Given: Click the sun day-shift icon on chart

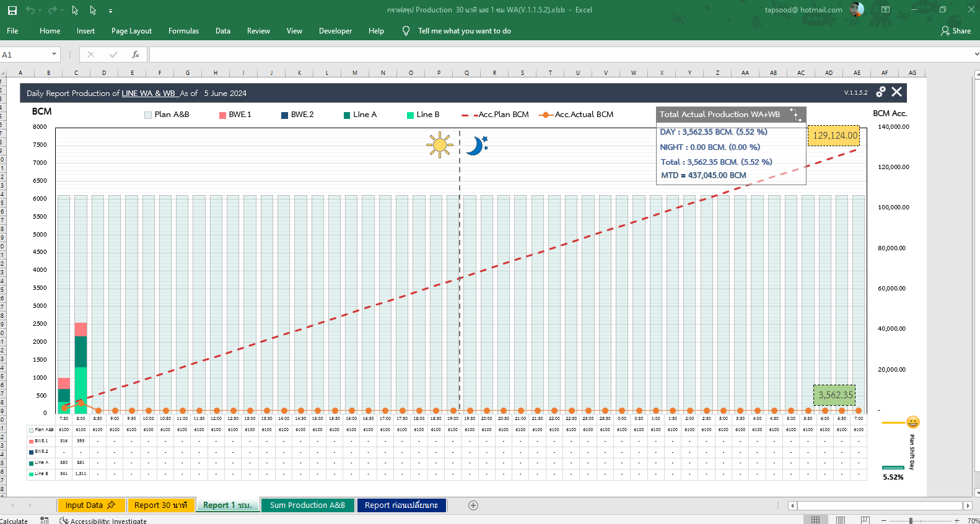Looking at the screenshot, I should pyautogui.click(x=439, y=145).
